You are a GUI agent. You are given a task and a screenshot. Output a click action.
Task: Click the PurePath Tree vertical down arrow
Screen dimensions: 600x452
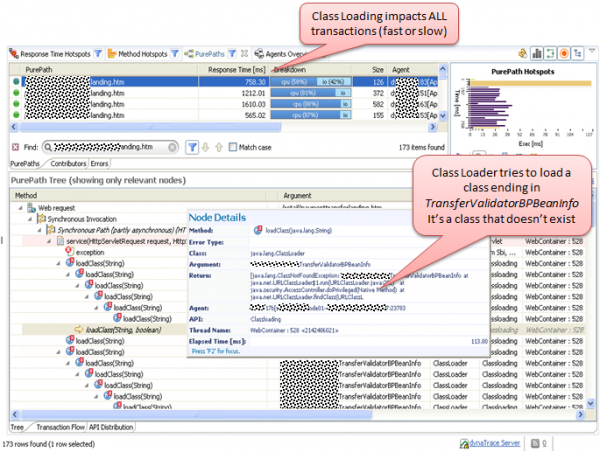(x=590, y=403)
